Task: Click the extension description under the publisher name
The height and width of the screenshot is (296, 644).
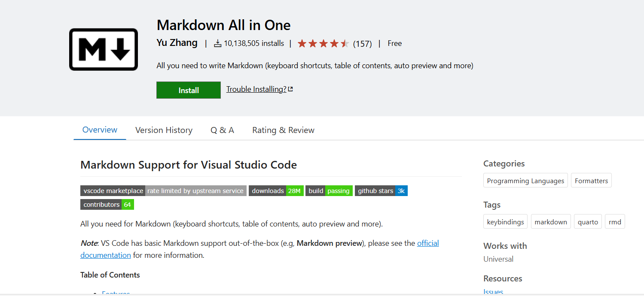Action: point(315,66)
